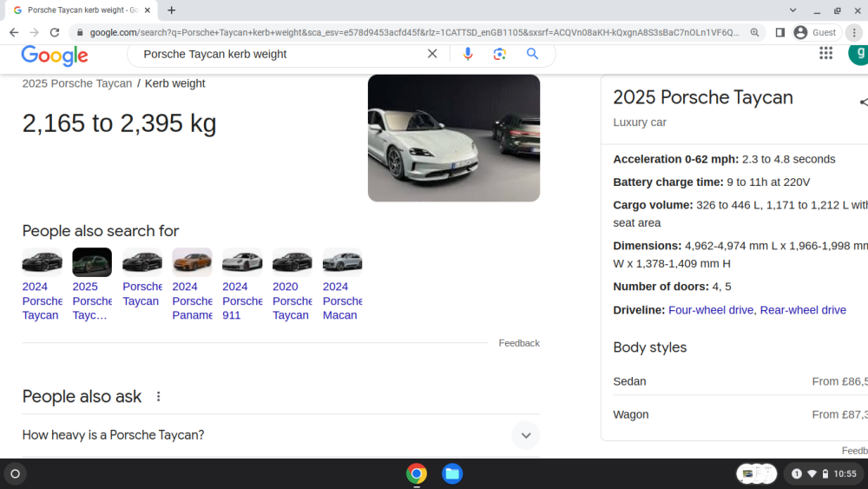
Task: Reload the page with the refresh icon
Action: 54,33
